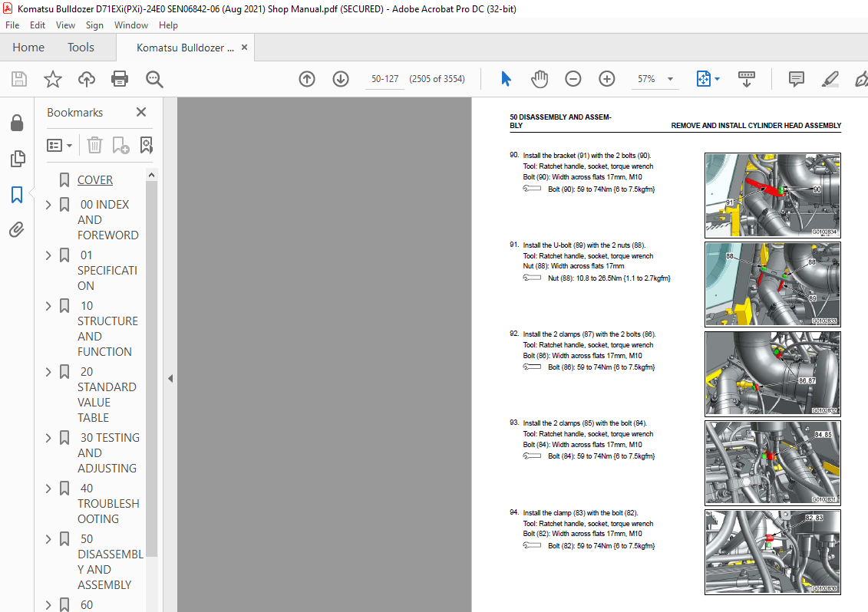This screenshot has width=868, height=612.
Task: Expand the 20 STANDARD VALUE TABLE bookmark
Action: pos(48,372)
